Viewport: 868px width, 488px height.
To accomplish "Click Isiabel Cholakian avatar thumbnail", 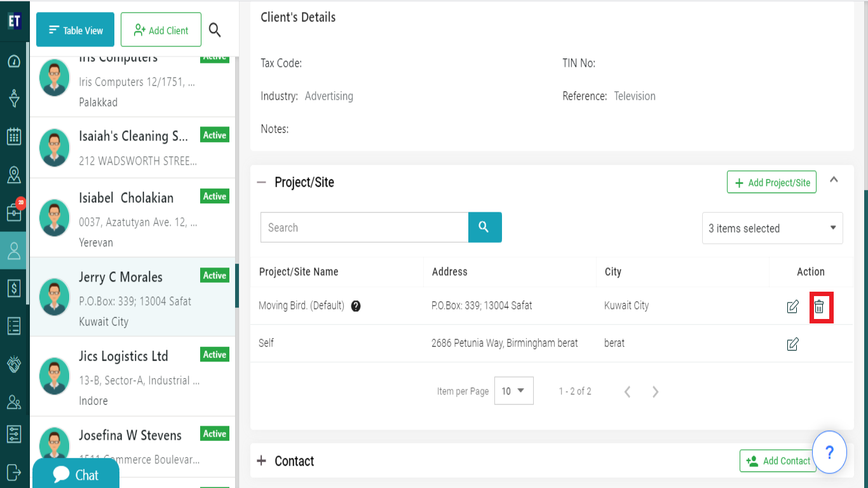I will tap(55, 218).
